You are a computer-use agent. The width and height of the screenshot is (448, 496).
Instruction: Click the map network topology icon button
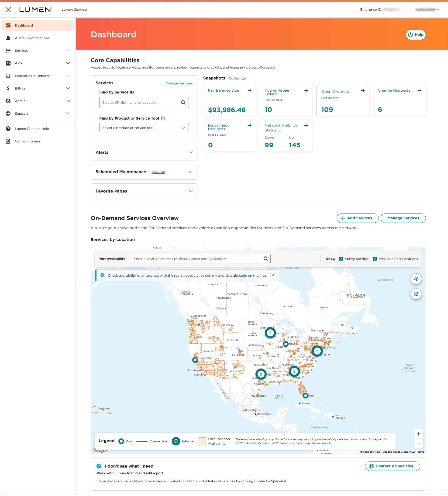(x=416, y=279)
